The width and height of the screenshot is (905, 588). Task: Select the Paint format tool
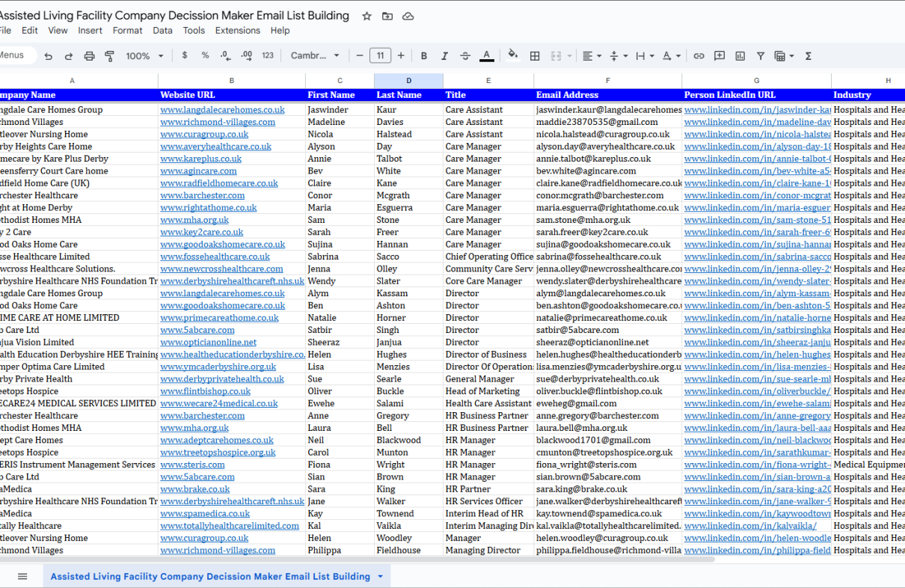tap(110, 56)
